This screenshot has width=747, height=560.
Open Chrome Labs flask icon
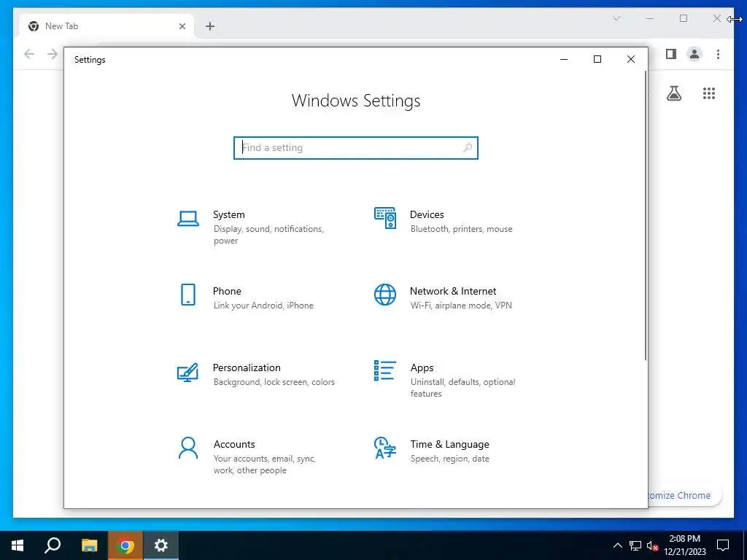pos(673,93)
